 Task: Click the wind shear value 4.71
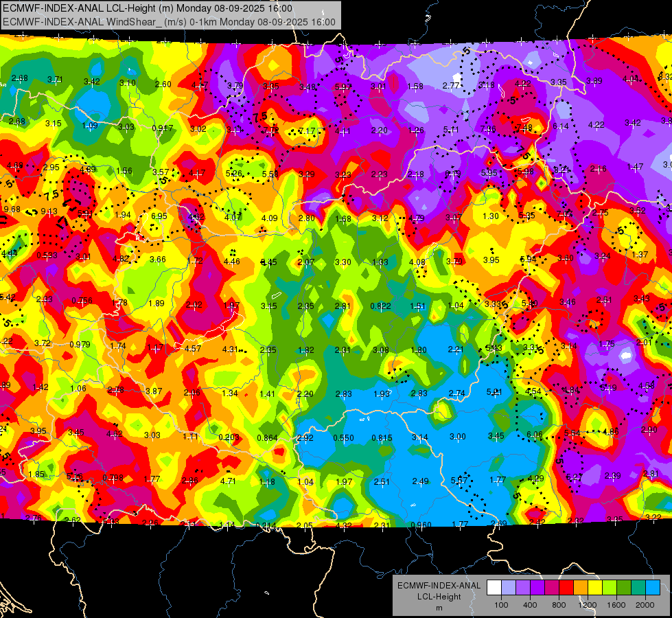point(228,481)
